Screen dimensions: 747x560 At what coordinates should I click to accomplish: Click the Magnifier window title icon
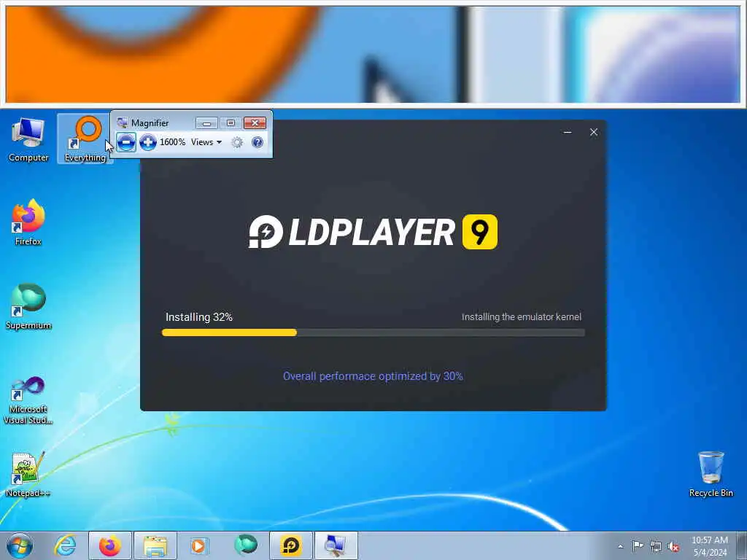[122, 122]
